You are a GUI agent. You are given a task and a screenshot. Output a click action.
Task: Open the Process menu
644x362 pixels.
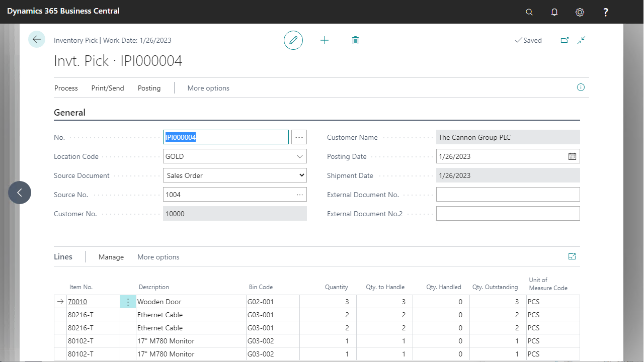tap(66, 88)
